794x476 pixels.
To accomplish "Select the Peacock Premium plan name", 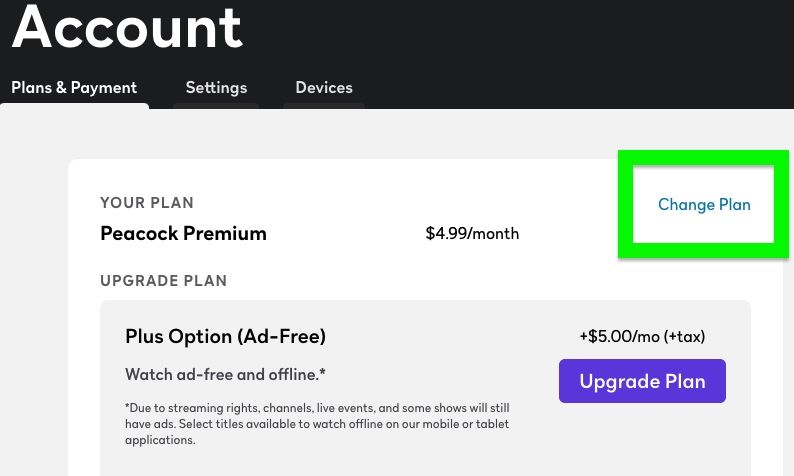I will [x=183, y=234].
